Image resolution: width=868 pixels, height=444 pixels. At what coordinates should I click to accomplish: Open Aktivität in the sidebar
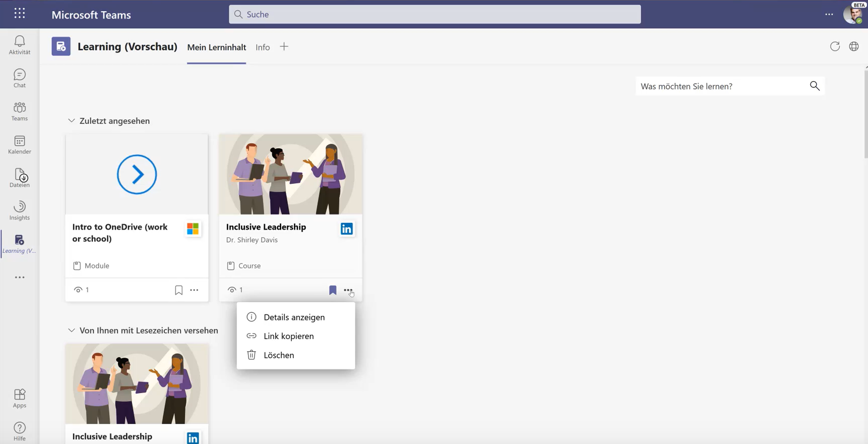(20, 45)
